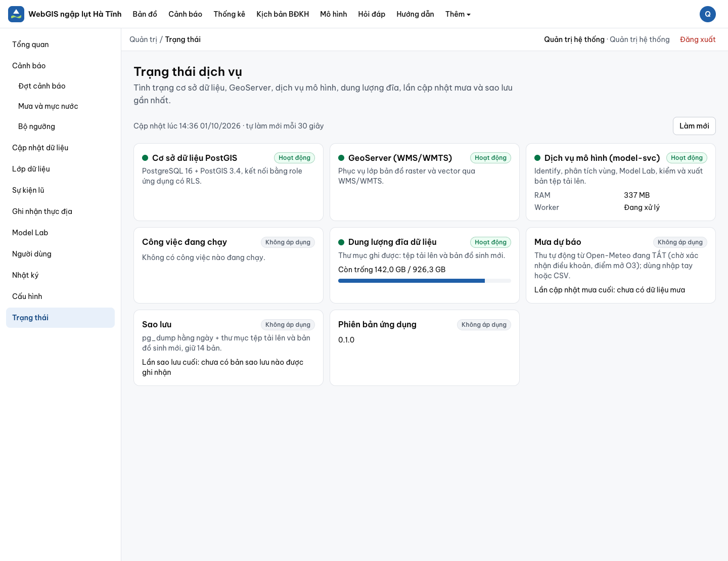Screen dimensions: 728x561
Task: Expand the Thêm dropdown menu
Action: [x=458, y=14]
